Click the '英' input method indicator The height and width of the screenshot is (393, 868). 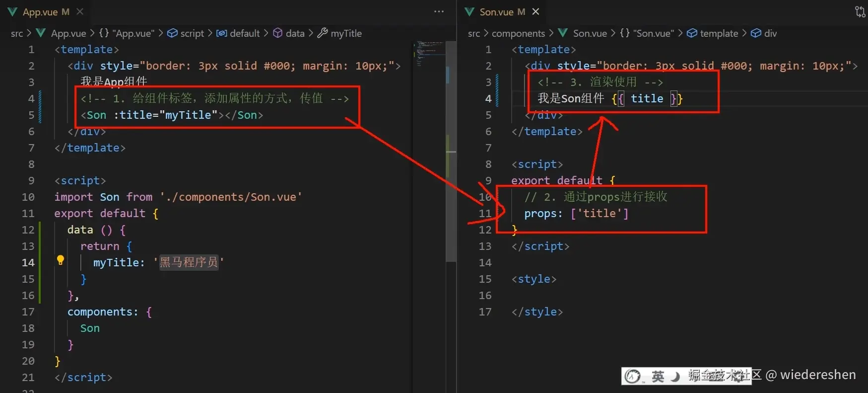[x=658, y=376]
